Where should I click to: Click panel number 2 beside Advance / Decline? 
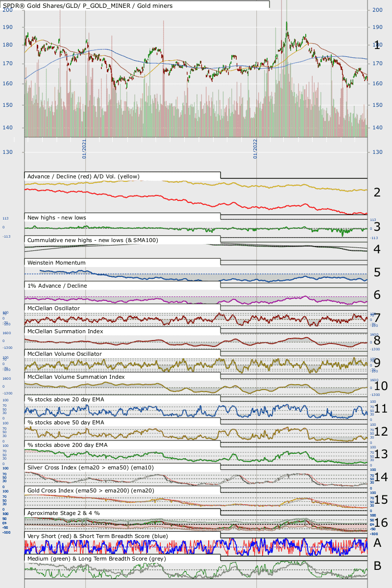pyautogui.click(x=377, y=192)
